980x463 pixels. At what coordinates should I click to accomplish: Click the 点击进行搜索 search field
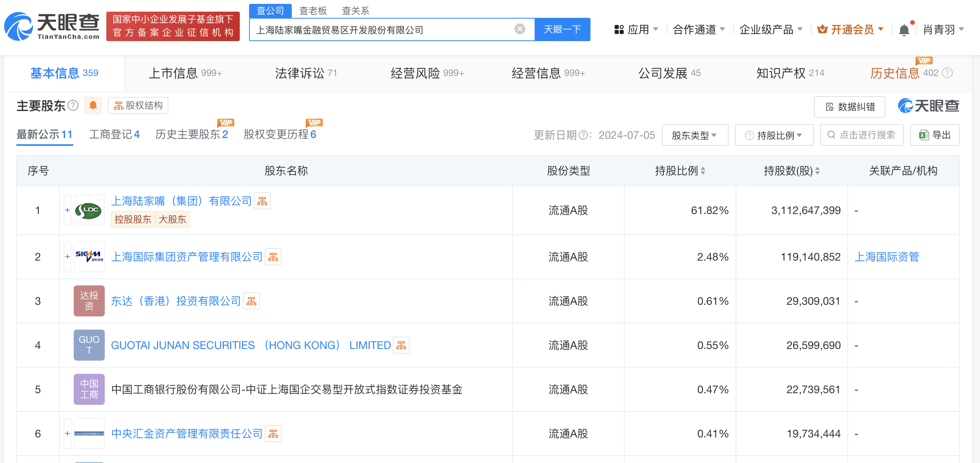862,135
